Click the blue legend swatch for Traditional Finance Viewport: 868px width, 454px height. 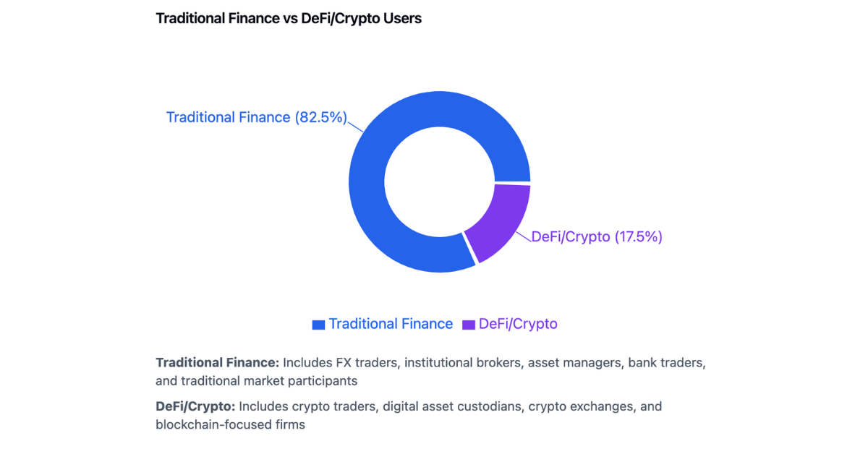coord(318,325)
